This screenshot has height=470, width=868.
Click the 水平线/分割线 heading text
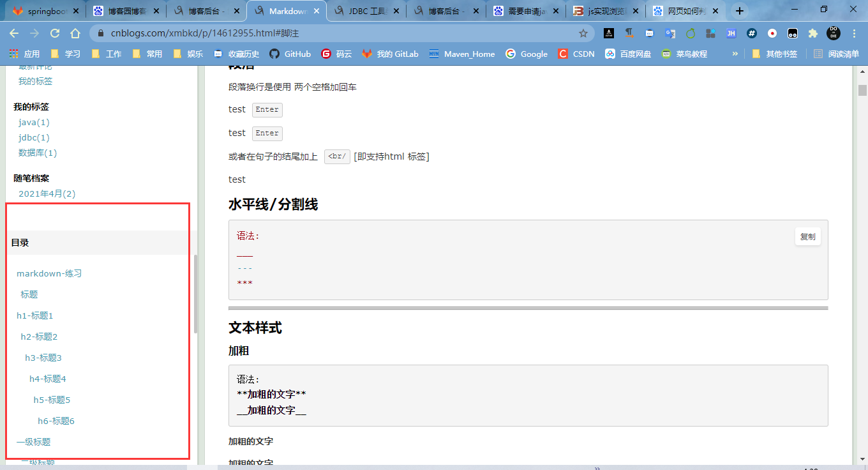coord(273,204)
